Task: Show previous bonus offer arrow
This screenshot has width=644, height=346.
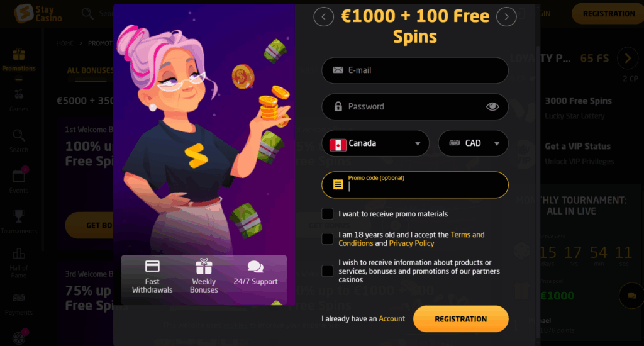Action: point(324,17)
